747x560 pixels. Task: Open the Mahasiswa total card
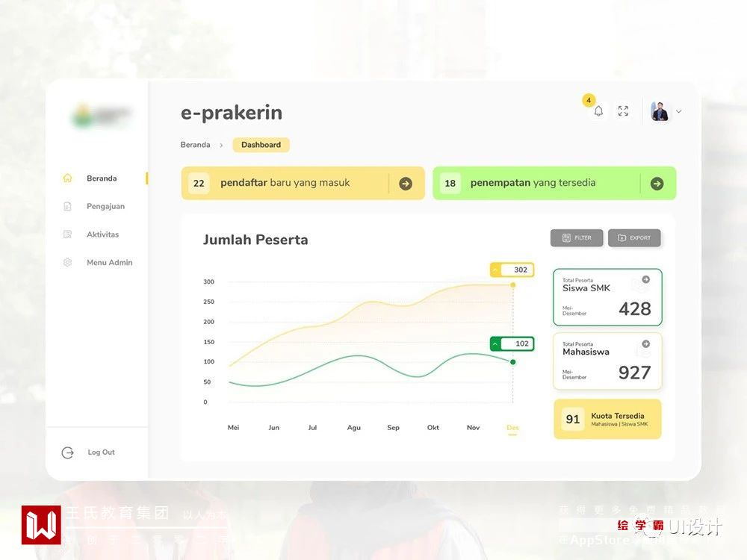[x=607, y=361]
